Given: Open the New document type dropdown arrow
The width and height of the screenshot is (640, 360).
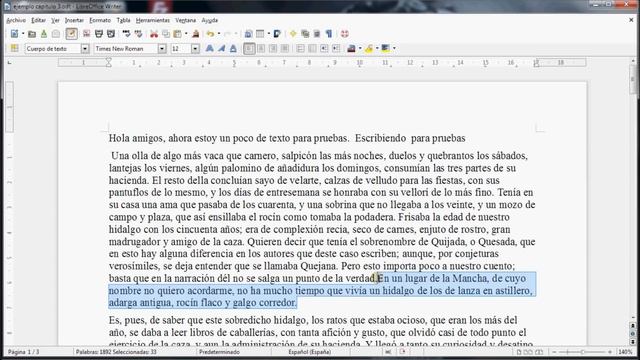Looking at the screenshot, I should click(x=23, y=34).
